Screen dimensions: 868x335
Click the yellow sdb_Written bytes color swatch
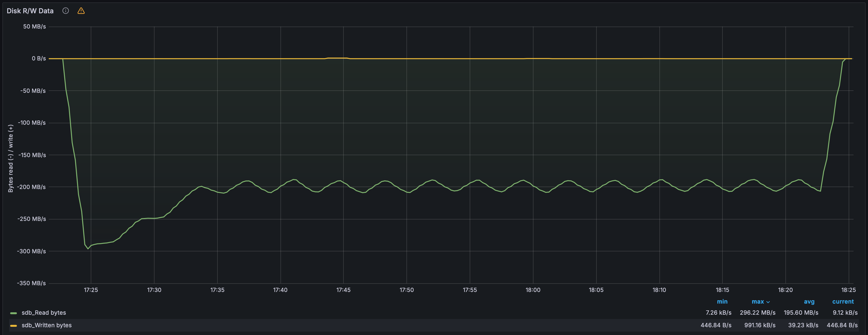point(14,326)
